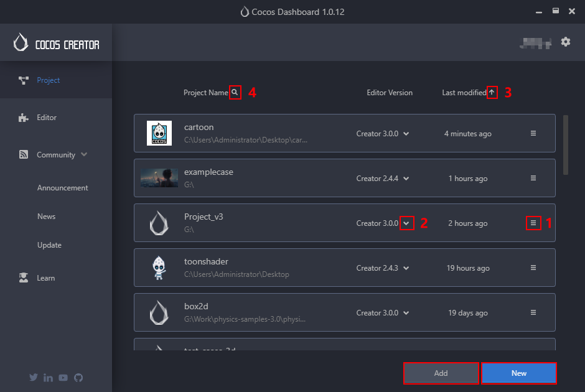This screenshot has height=392, width=585.
Task: Click the LinkedIn icon in sidebar
Action: tap(49, 378)
